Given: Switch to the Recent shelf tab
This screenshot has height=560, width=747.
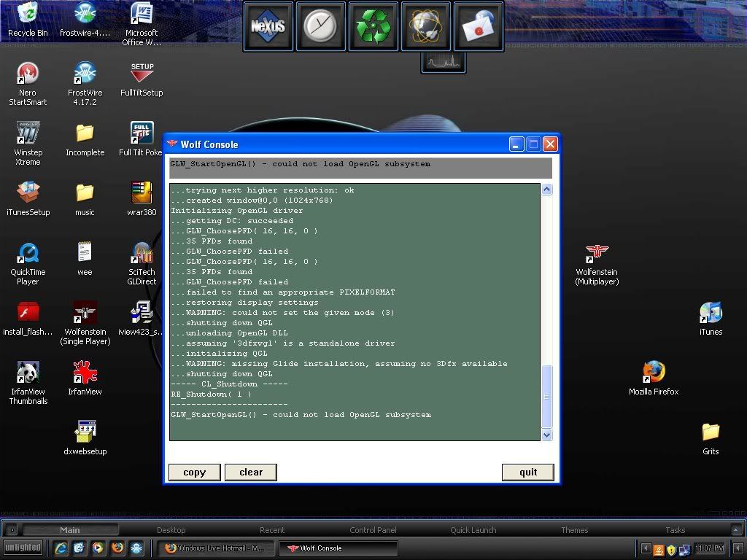Looking at the screenshot, I should tap(272, 530).
